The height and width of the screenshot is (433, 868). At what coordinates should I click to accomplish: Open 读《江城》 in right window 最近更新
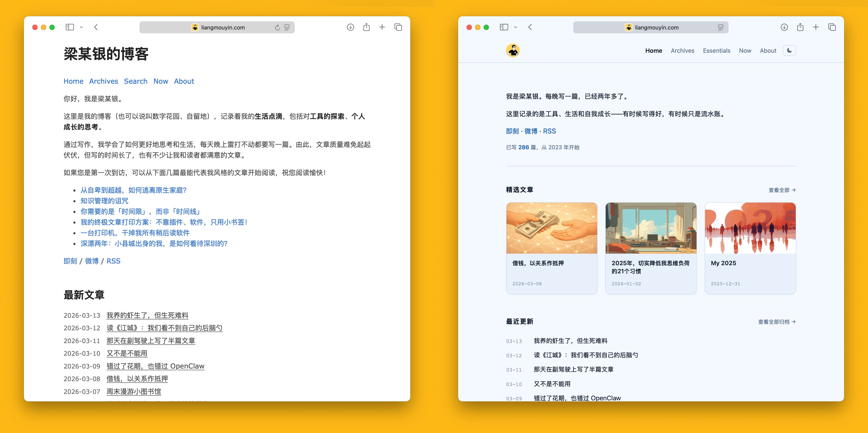tap(586, 355)
